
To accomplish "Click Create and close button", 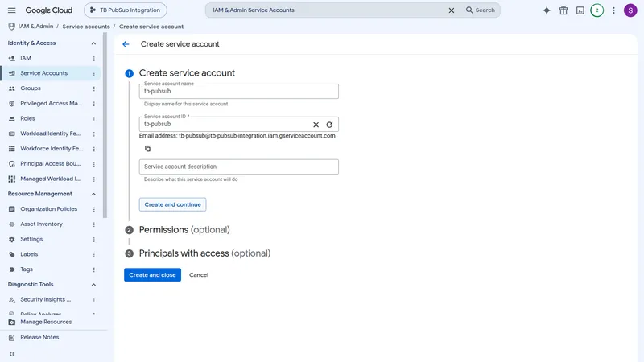I will [x=152, y=275].
